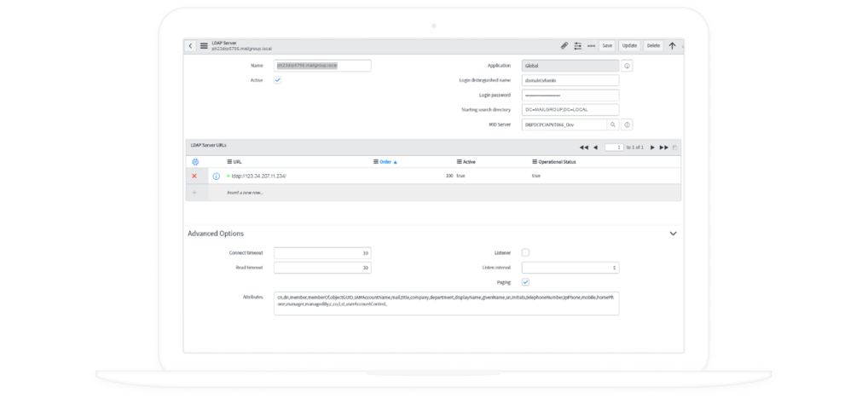The image size is (868, 399).
Task: Open list personalization gear icon
Action: point(195,162)
